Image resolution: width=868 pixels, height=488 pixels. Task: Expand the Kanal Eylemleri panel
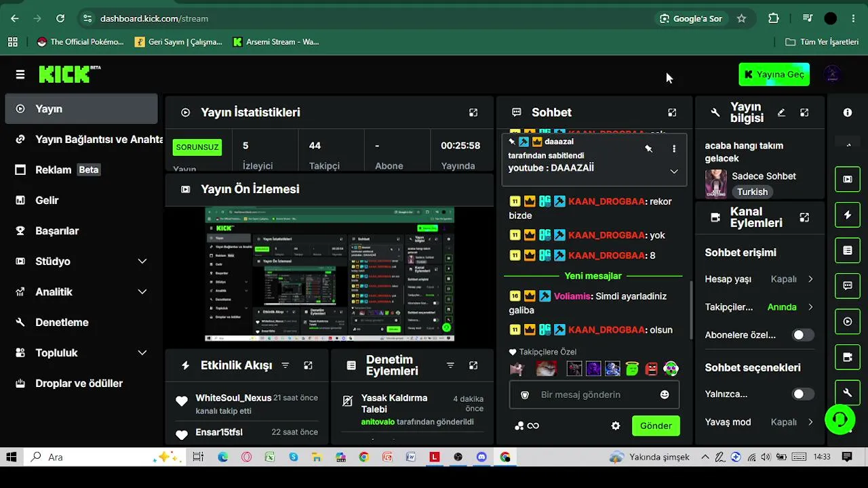pos(804,218)
